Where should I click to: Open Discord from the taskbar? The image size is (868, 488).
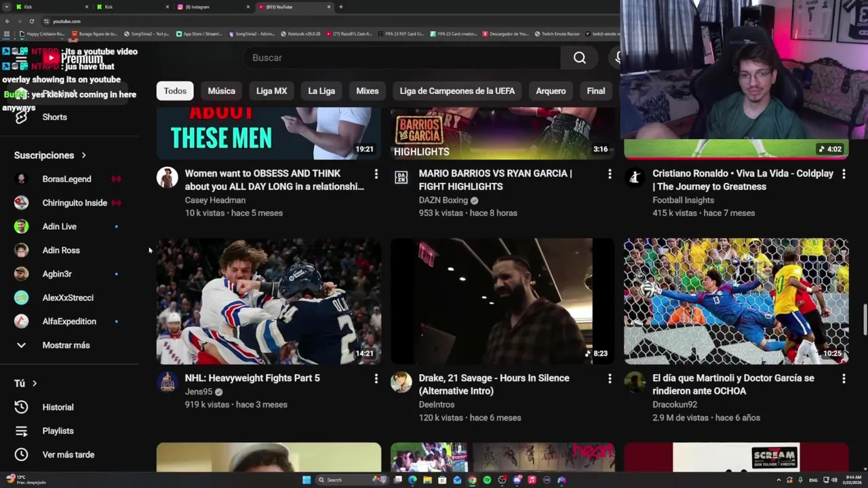[x=517, y=480]
